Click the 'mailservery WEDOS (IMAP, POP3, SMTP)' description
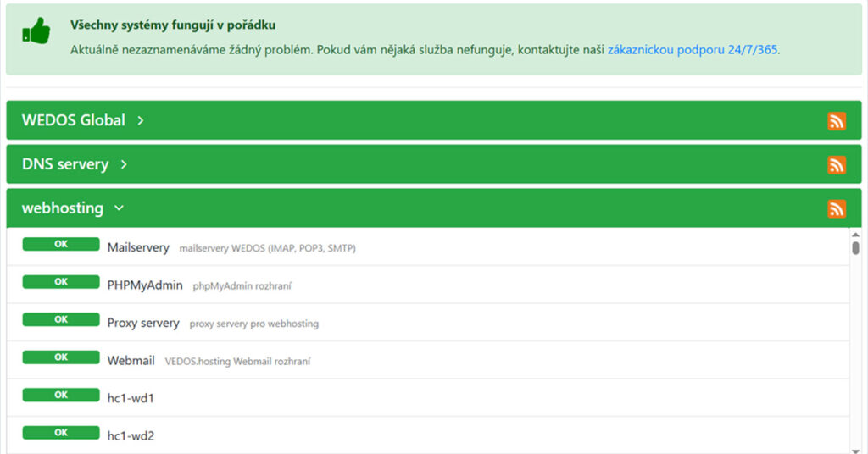Viewport: 868px width, 454px height. [x=267, y=248]
